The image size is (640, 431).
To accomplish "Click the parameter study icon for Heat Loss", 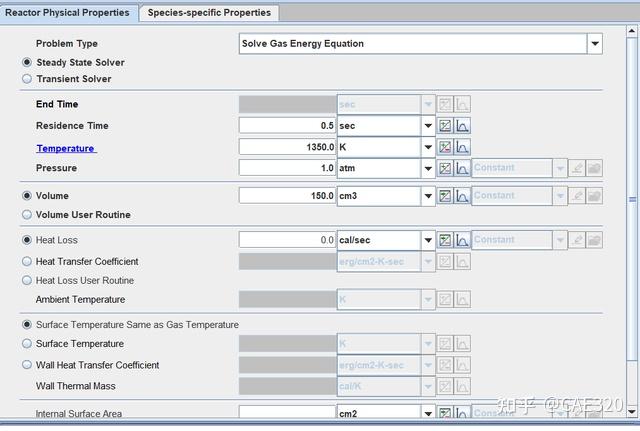I will pos(446,240).
